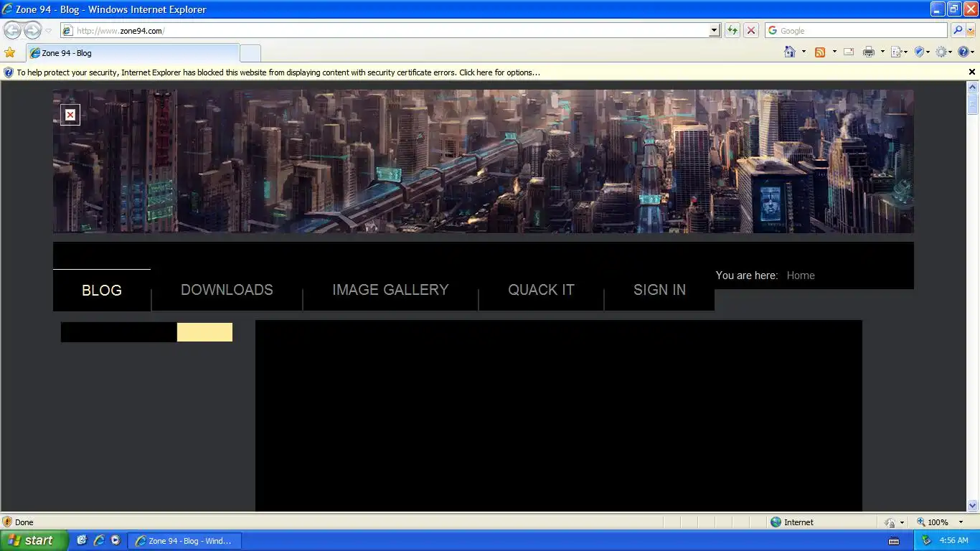This screenshot has height=551, width=980.
Task: Click the vertical scrollbar down arrow
Action: click(x=973, y=505)
